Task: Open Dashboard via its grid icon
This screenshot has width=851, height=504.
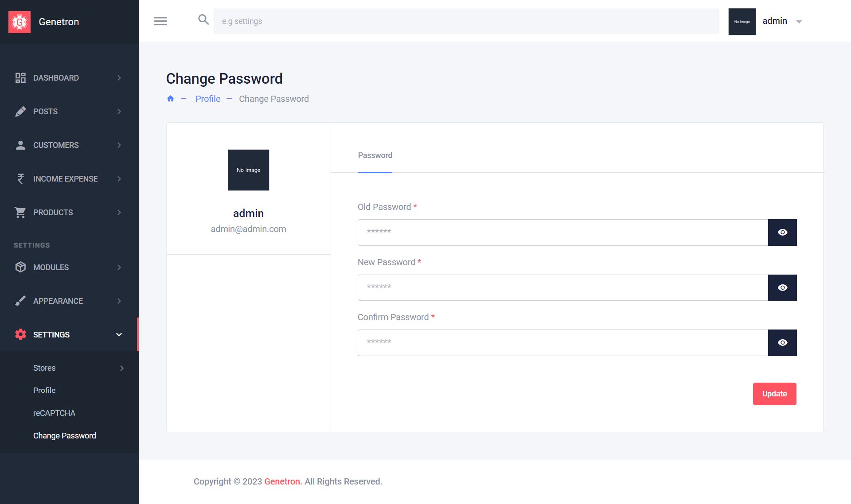Action: pos(20,78)
